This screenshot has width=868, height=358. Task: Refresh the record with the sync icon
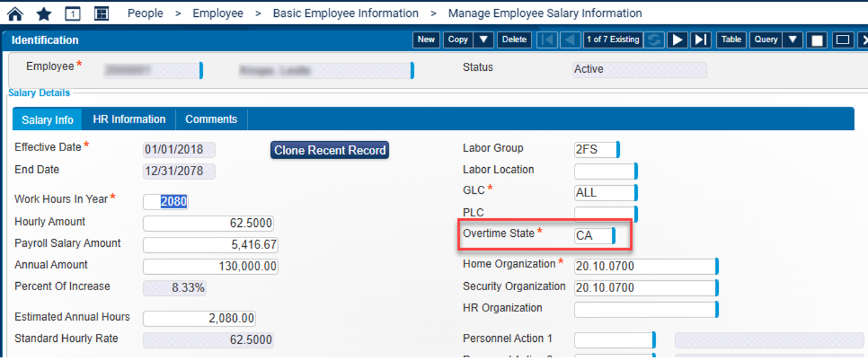[x=653, y=39]
